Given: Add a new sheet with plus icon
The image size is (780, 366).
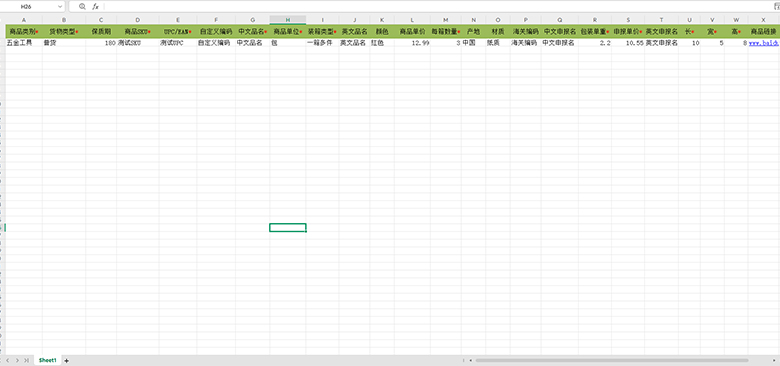Looking at the screenshot, I should pyautogui.click(x=67, y=360).
